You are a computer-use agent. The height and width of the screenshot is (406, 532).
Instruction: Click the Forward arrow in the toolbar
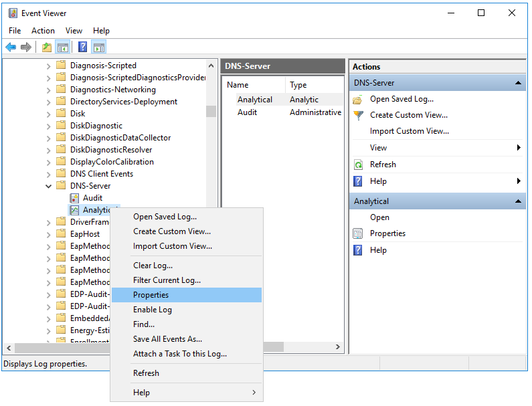[x=26, y=47]
